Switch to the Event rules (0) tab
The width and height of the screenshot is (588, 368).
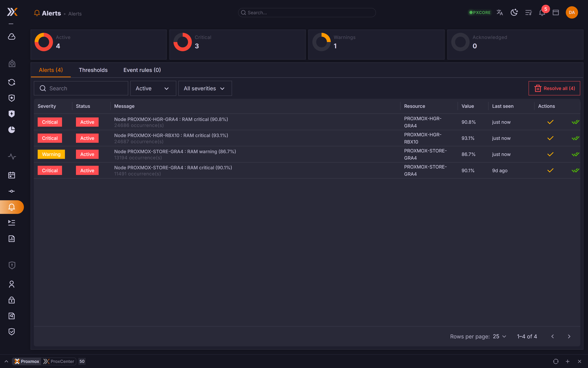pos(142,70)
